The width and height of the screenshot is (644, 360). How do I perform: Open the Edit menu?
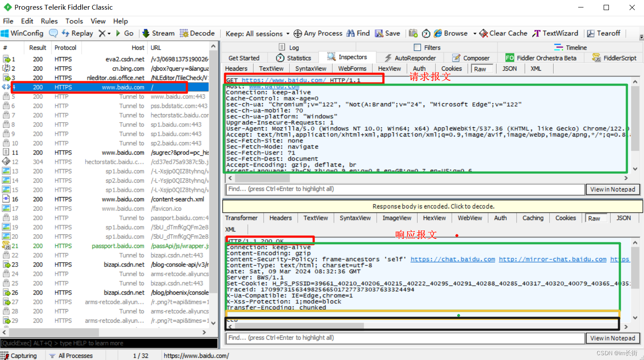pos(27,21)
